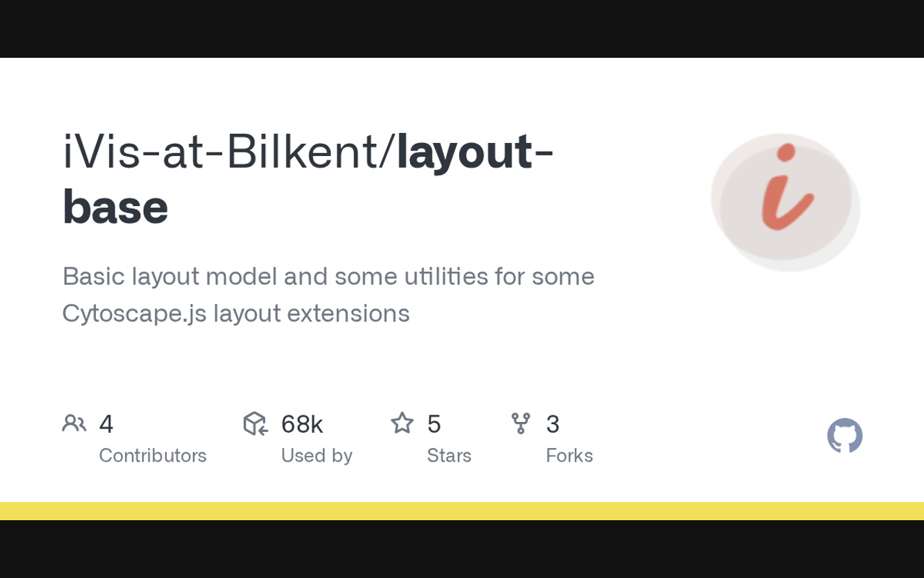The image size is (924, 578).
Task: Click the "68k" used by count
Action: coord(302,424)
